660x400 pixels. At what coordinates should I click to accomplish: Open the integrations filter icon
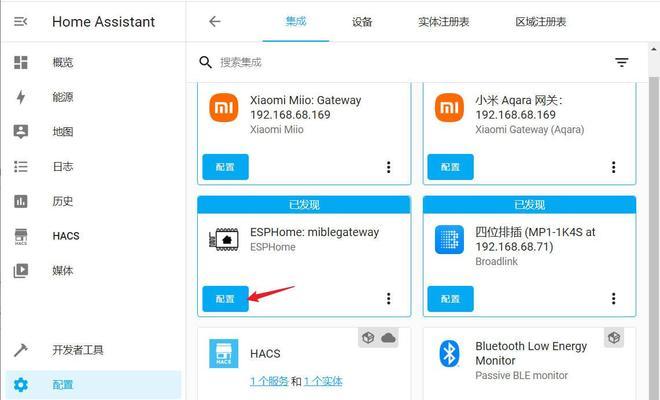click(622, 62)
